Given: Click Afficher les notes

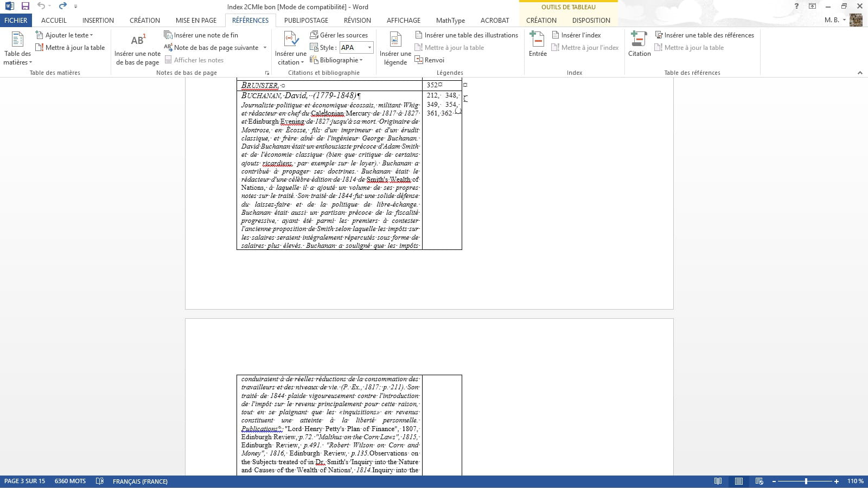Looking at the screenshot, I should click(x=194, y=60).
